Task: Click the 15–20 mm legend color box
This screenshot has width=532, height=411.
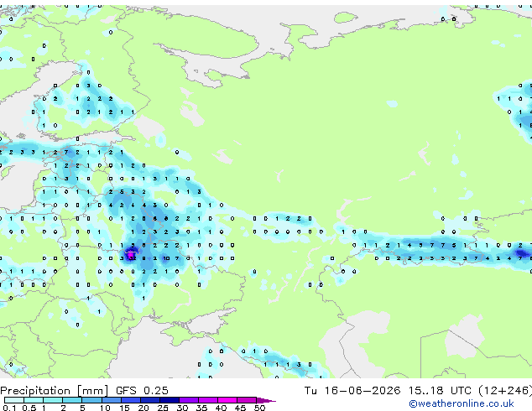Action: [x=130, y=400]
